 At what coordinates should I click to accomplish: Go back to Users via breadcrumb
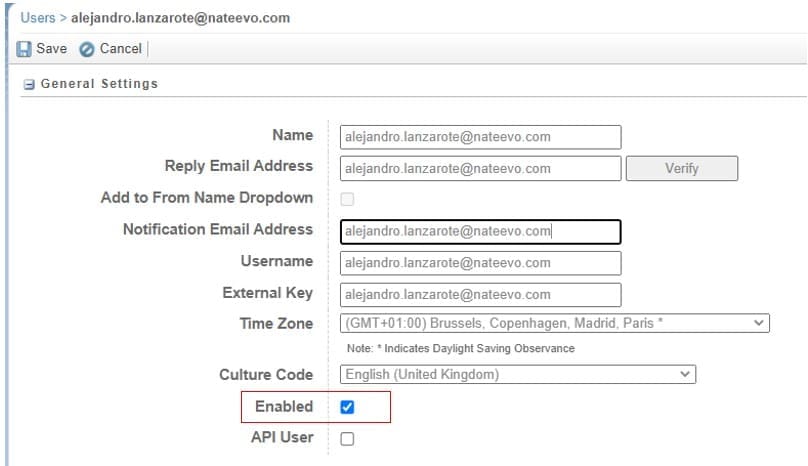38,18
